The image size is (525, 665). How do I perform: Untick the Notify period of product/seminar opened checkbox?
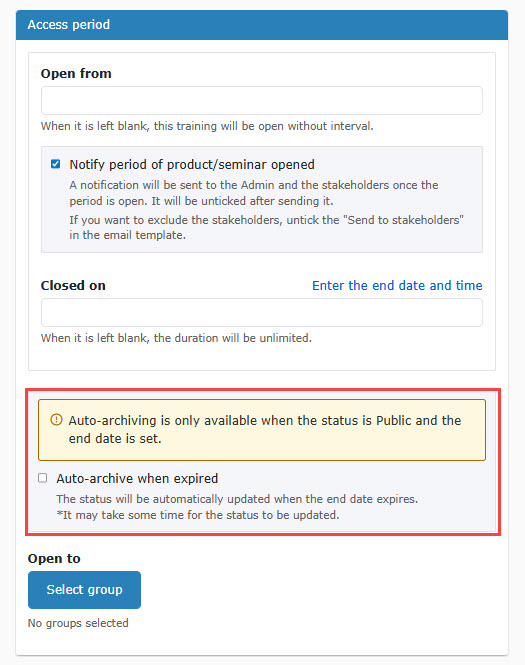56,164
